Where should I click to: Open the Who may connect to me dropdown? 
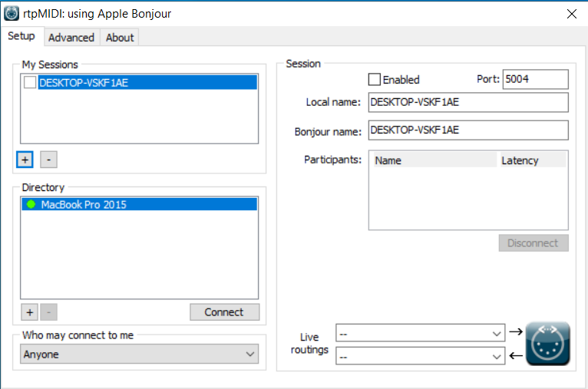pyautogui.click(x=139, y=354)
